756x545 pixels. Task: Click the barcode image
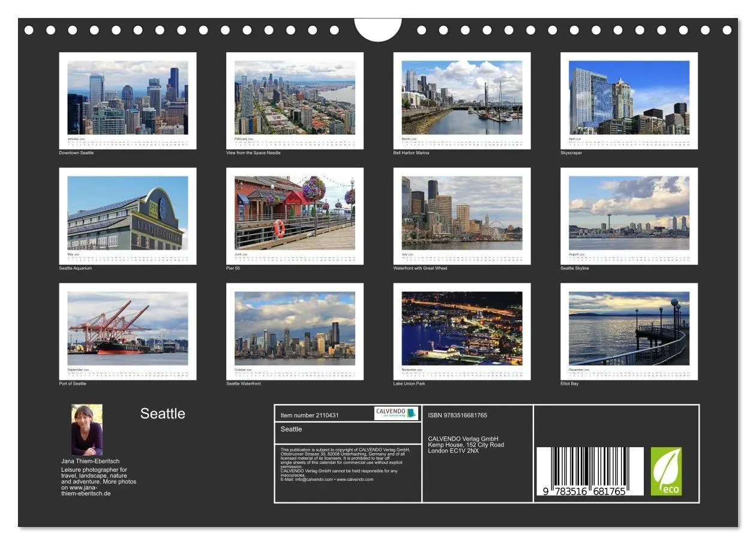click(590, 471)
